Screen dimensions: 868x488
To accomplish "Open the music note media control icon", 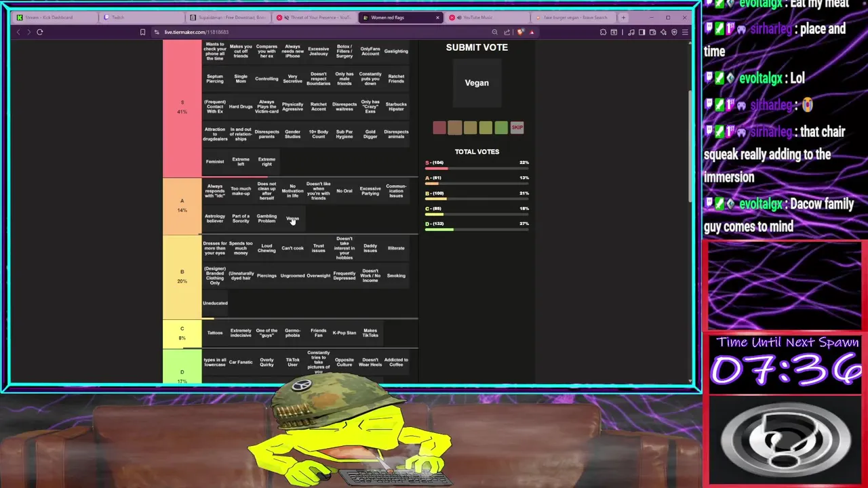I will point(631,32).
